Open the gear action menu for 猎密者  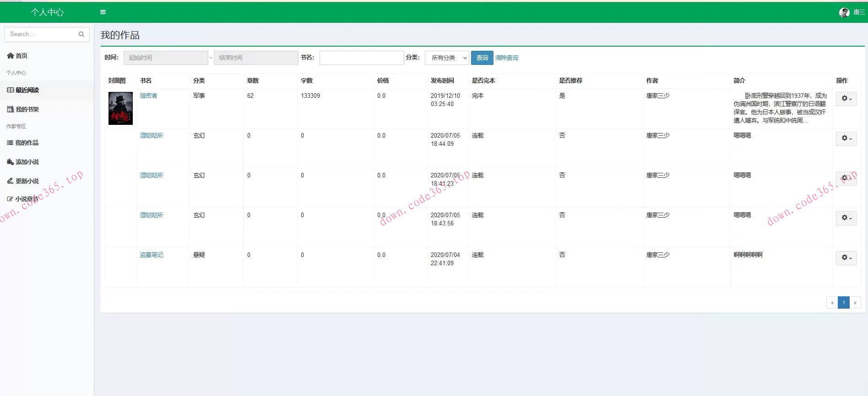pyautogui.click(x=846, y=99)
